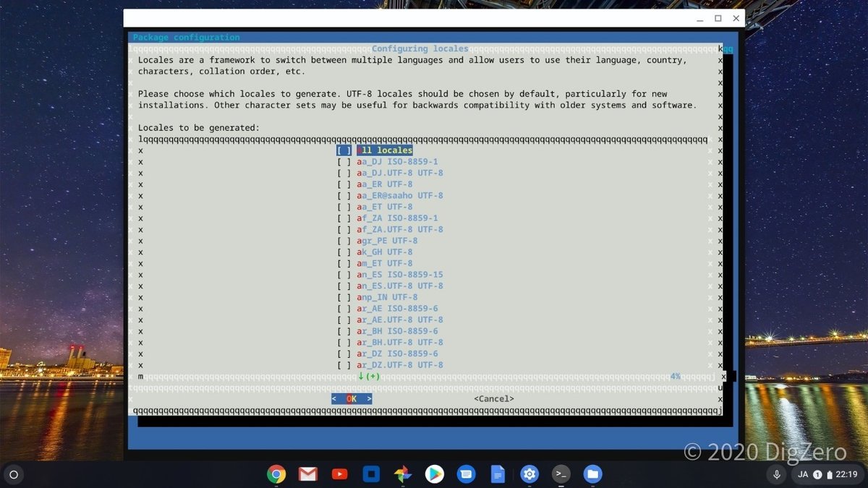This screenshot has height=488, width=868.
Task: Check the aa_ER UTF-8 checkbox
Action: 344,184
